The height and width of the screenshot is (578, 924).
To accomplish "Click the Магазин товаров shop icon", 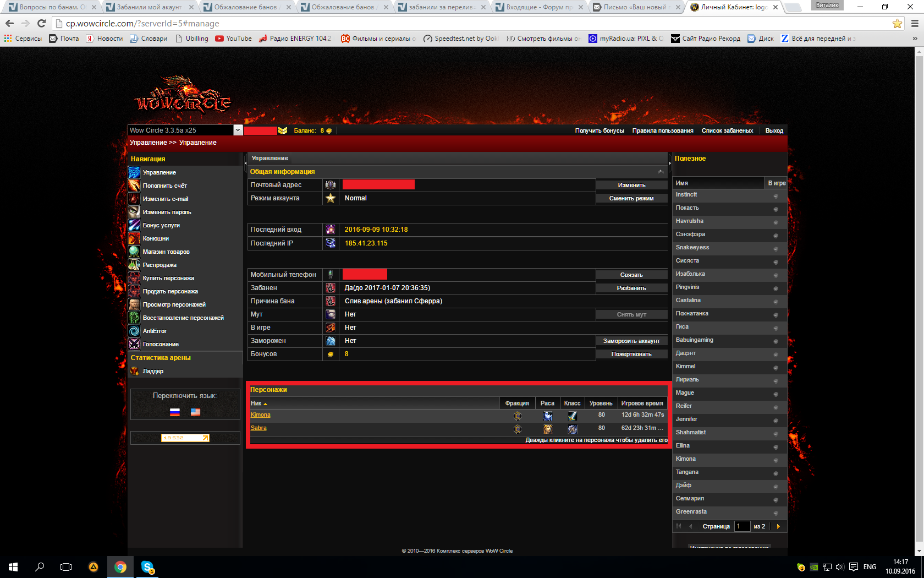I will (x=134, y=252).
